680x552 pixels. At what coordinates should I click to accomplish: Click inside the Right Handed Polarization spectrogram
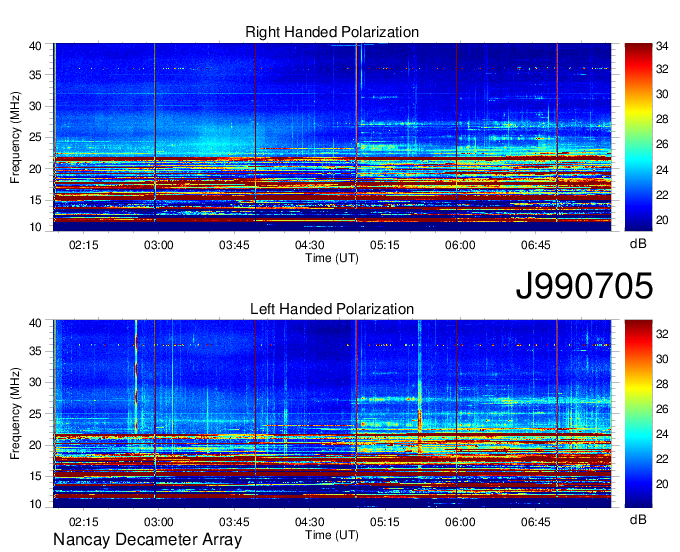coord(332,137)
